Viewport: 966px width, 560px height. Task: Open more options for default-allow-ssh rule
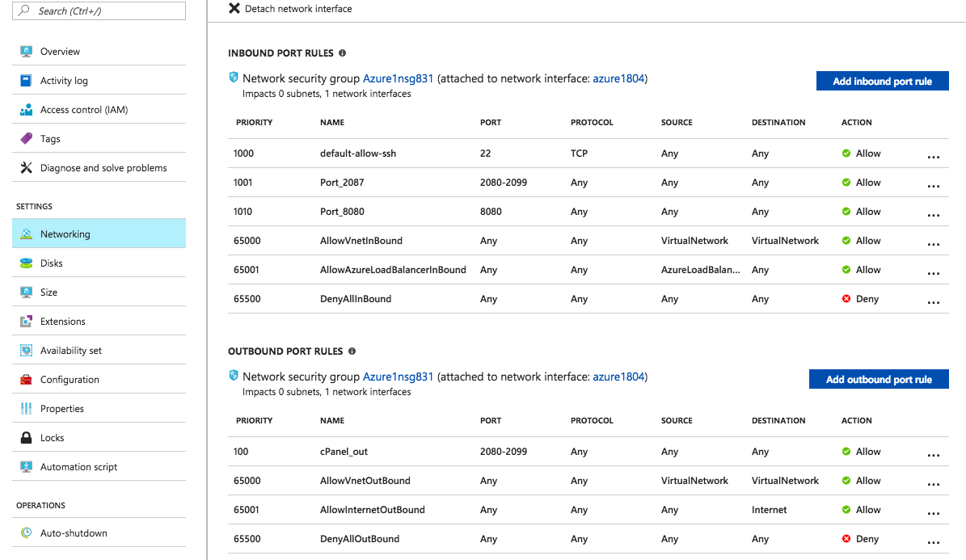[x=933, y=158]
